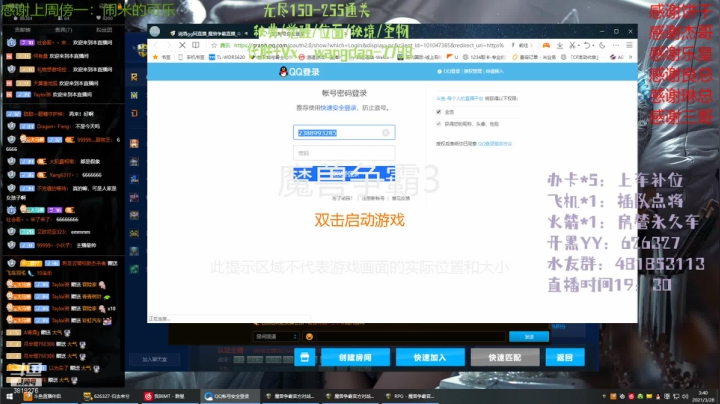Click the QQ penguin logo
The width and height of the screenshot is (720, 404).
tap(283, 72)
